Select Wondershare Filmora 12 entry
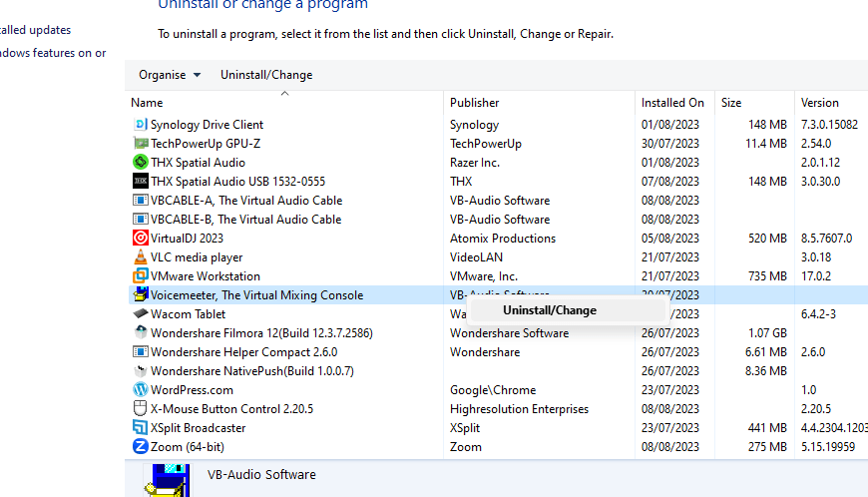Image resolution: width=868 pixels, height=497 pixels. point(261,333)
